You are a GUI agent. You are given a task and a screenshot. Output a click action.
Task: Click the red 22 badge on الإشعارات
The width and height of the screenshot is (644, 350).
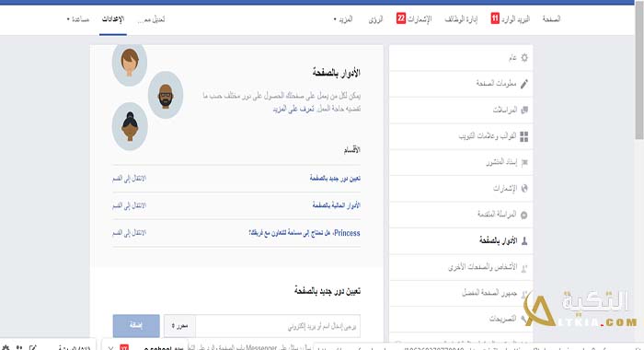click(401, 18)
